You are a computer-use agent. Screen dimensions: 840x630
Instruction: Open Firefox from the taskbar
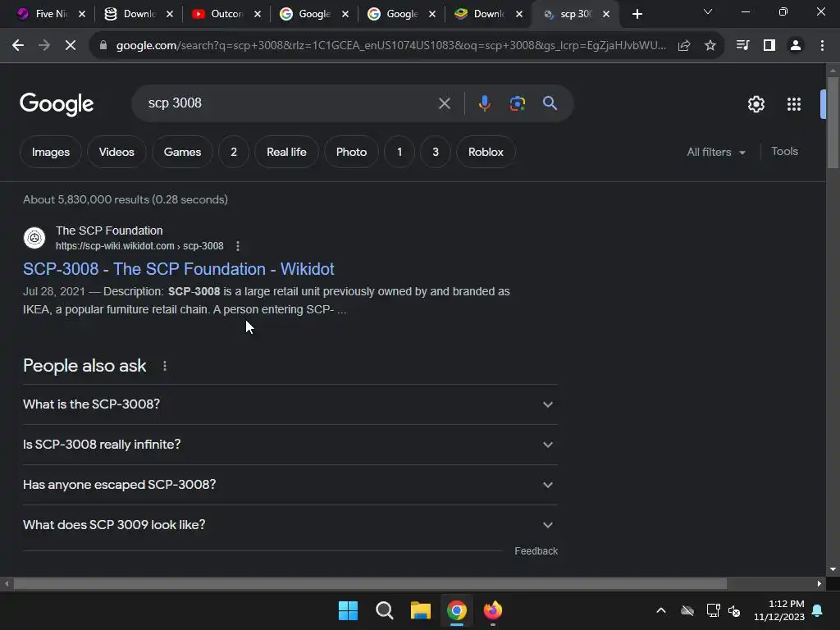[x=493, y=610]
